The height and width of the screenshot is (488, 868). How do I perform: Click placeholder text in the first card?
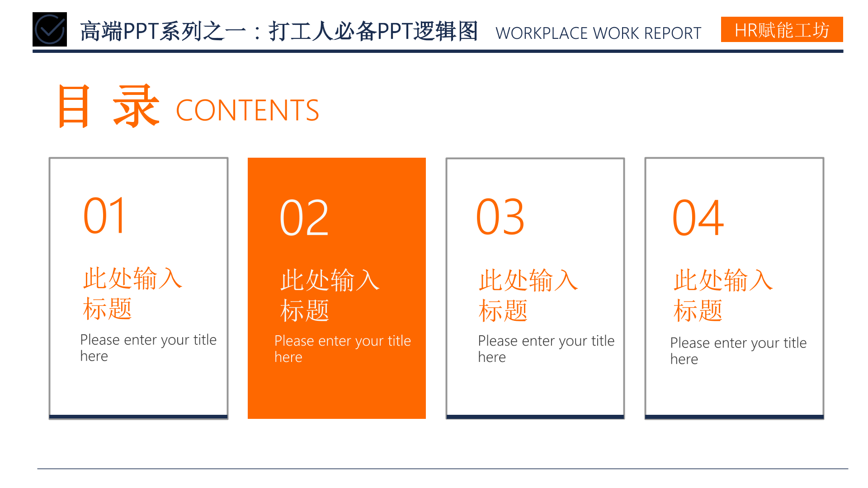148,347
